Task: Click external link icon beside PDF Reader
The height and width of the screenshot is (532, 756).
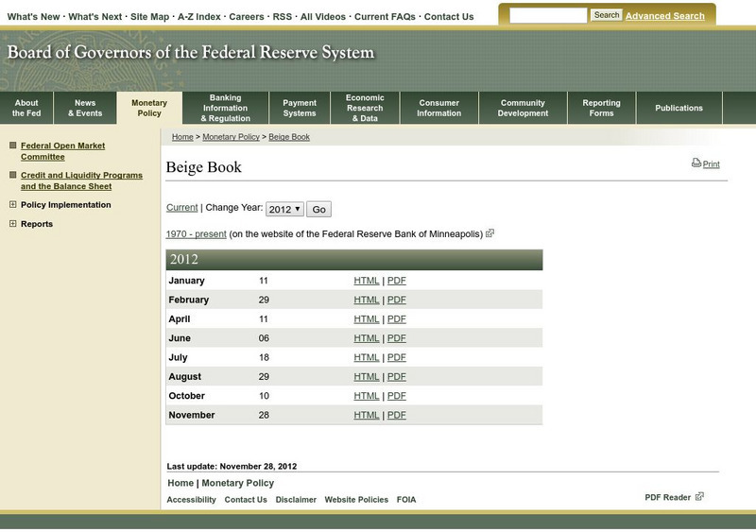Action: (699, 496)
